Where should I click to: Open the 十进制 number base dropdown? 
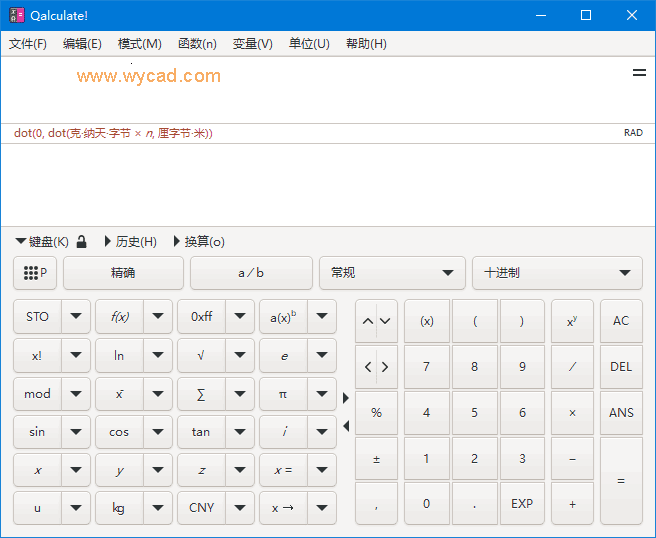(557, 273)
